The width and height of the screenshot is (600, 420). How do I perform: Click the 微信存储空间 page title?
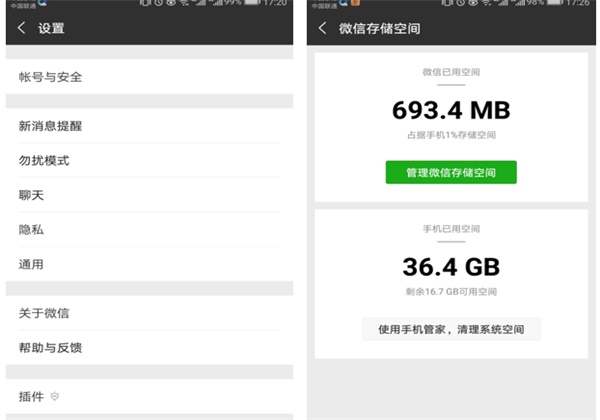point(381,28)
